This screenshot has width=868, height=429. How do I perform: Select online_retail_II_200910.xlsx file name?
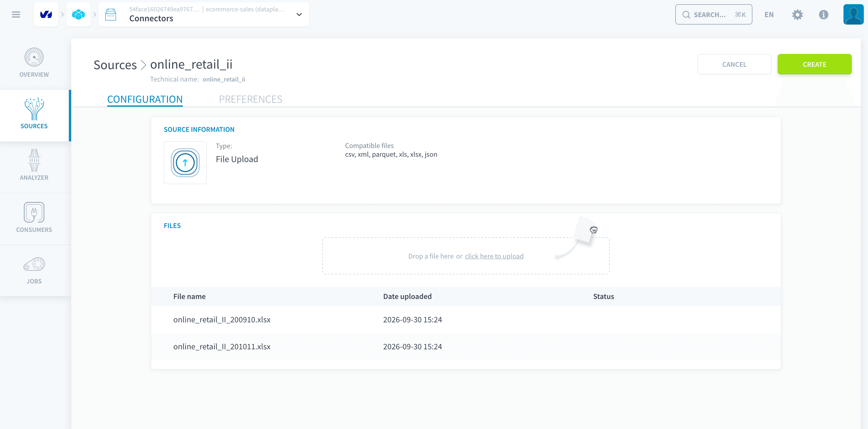click(x=222, y=319)
